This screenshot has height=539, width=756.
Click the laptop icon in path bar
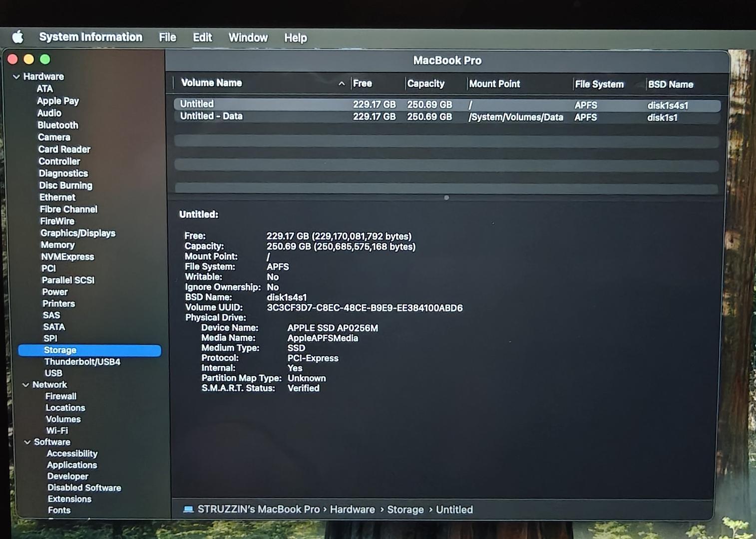coord(188,509)
